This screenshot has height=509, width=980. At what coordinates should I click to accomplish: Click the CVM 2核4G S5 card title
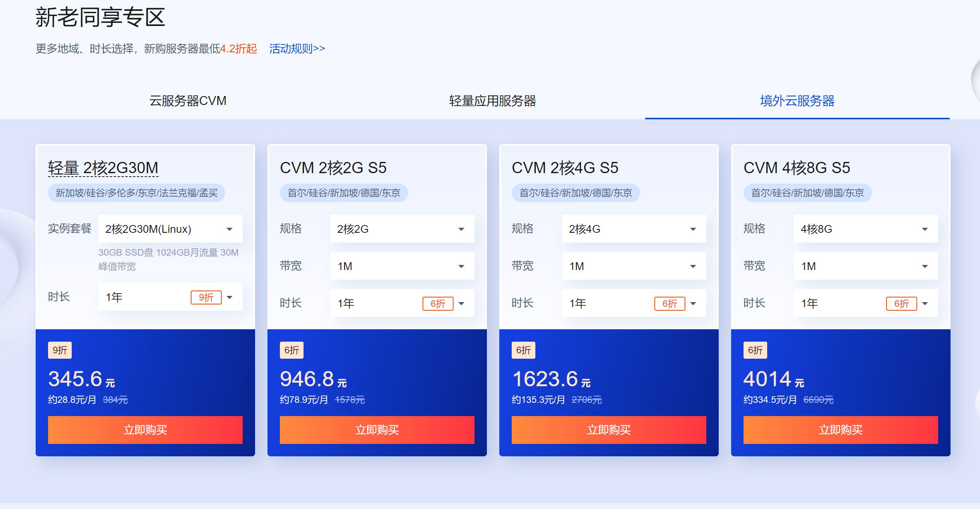point(565,168)
